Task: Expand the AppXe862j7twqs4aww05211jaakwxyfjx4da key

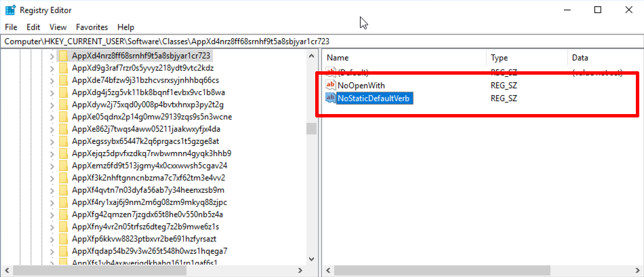Action: click(52, 129)
